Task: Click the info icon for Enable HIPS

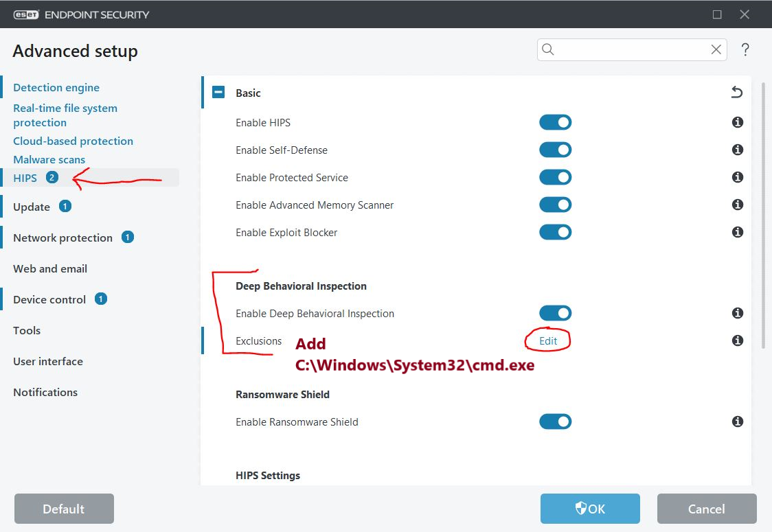Action: coord(737,122)
